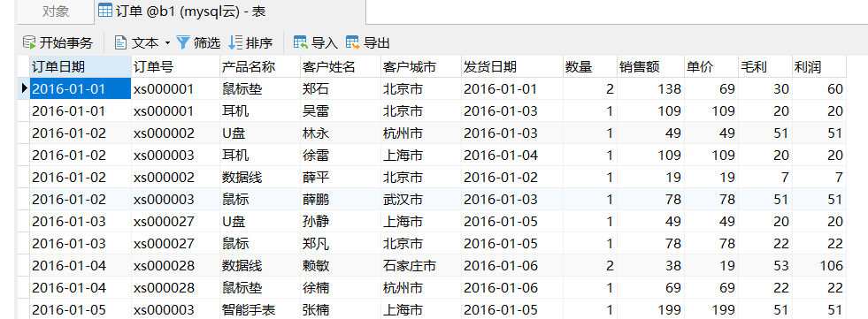
Task: Click the 产品名称 column header
Action: pyautogui.click(x=260, y=67)
